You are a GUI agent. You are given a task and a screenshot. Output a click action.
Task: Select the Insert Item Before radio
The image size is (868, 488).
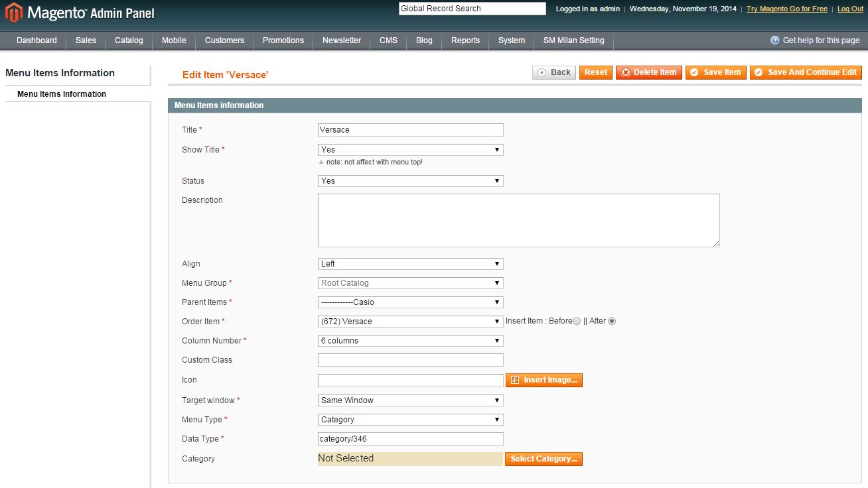[x=577, y=321]
